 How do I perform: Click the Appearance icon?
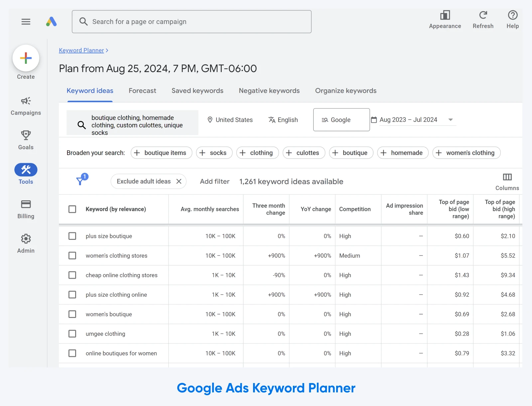445,15
